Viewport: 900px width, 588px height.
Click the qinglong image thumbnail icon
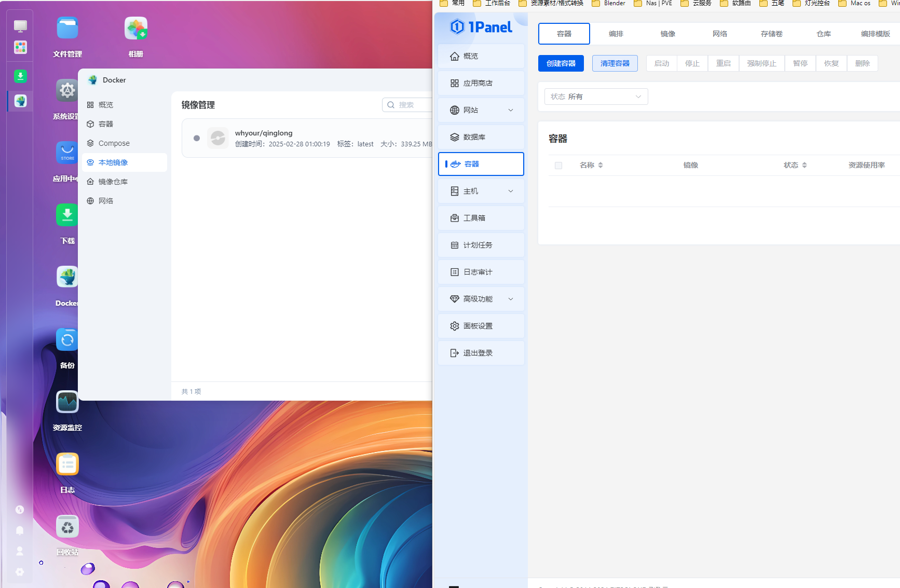(218, 138)
